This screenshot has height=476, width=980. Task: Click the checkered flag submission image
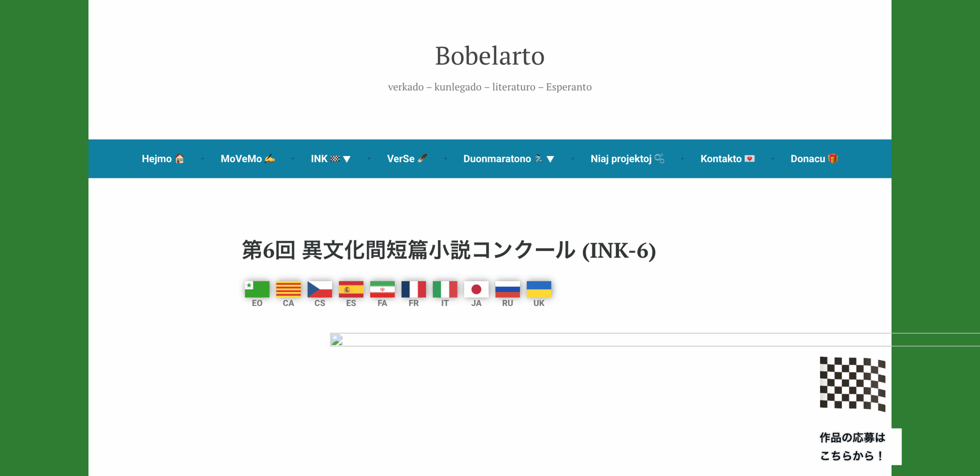tap(852, 384)
